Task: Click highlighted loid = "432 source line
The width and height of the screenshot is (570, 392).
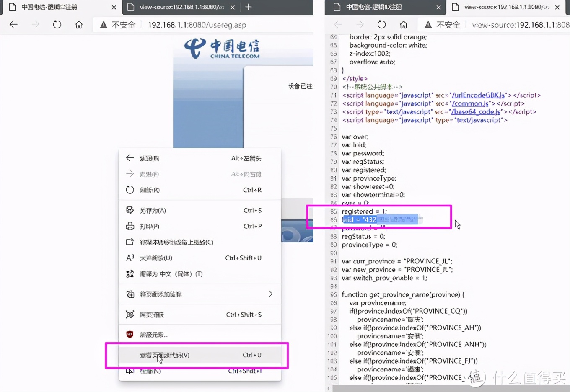Action: pos(380,219)
